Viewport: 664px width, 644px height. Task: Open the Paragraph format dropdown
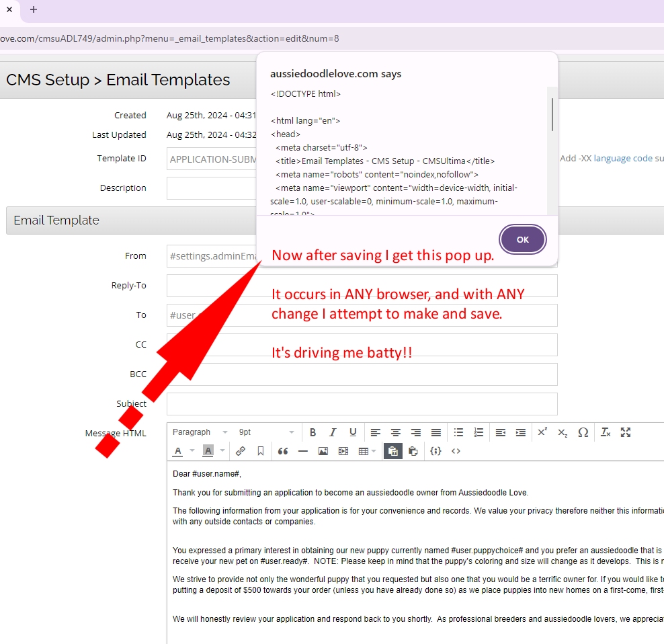tap(200, 432)
